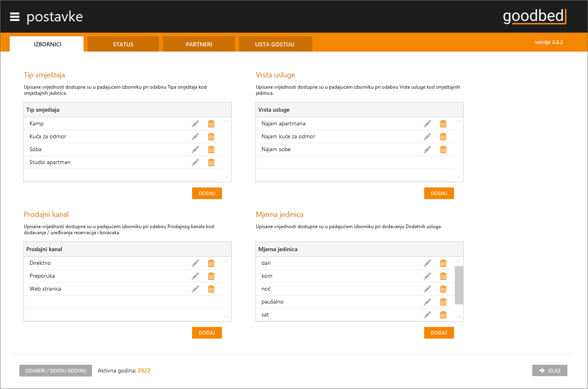Image resolution: width=588 pixels, height=389 pixels.
Task: Open the hamburger menu
Action: pos(15,17)
